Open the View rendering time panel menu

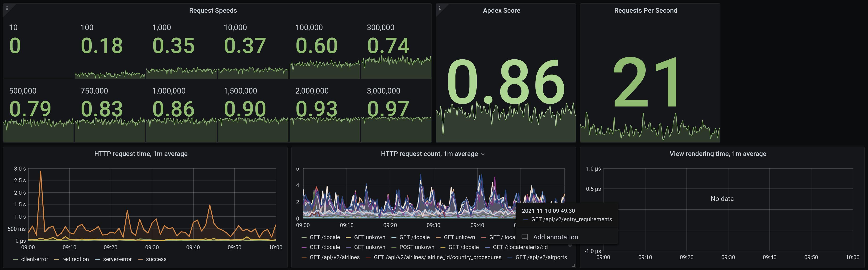click(x=718, y=154)
